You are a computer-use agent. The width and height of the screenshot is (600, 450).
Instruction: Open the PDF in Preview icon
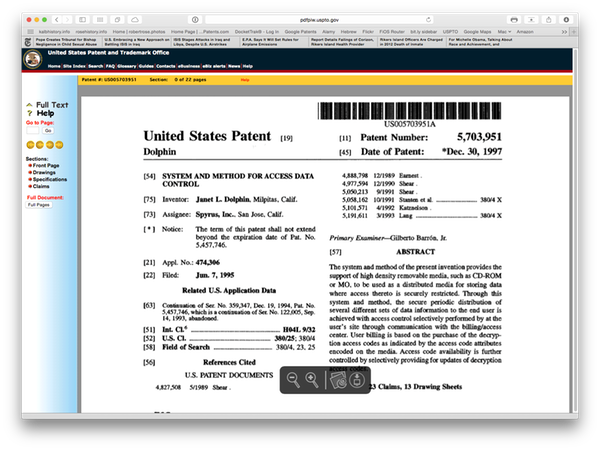[337, 379]
